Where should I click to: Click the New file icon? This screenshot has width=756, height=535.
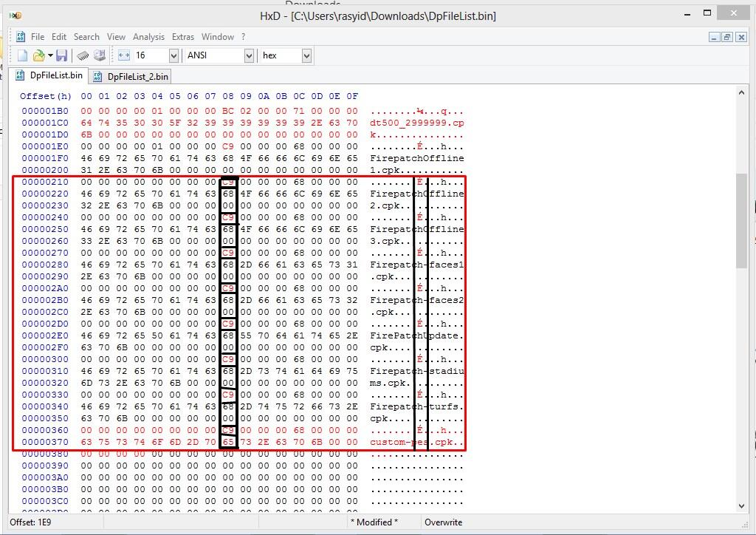22,55
